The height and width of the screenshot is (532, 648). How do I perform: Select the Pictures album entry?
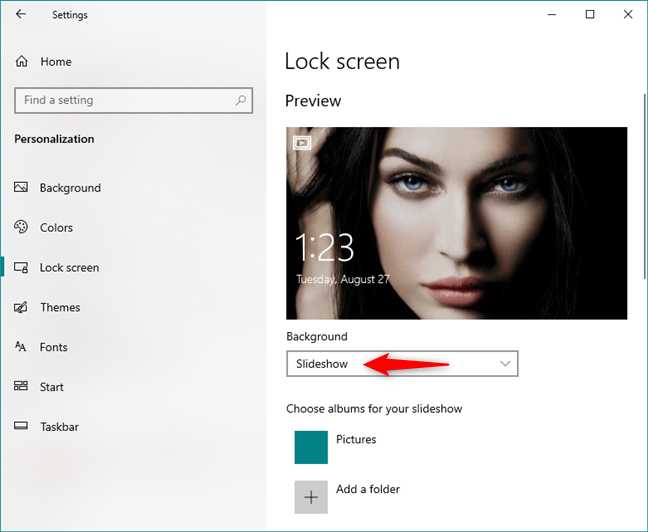tap(356, 440)
